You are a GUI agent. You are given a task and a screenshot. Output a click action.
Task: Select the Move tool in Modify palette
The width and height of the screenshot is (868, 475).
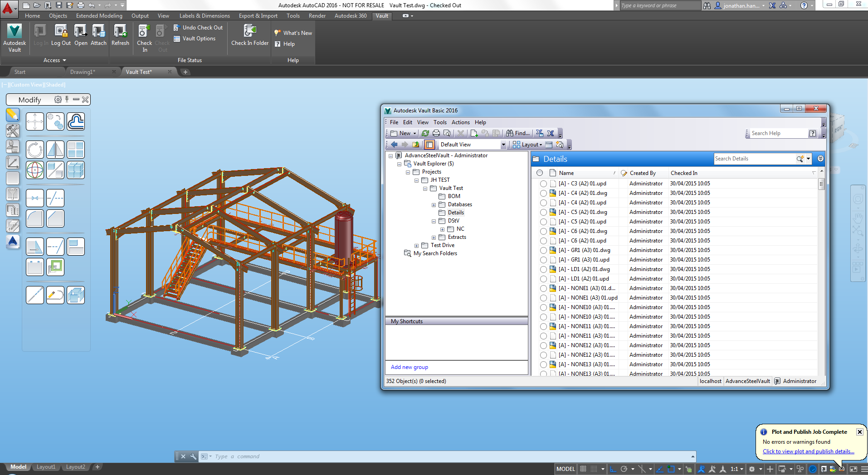(35, 121)
